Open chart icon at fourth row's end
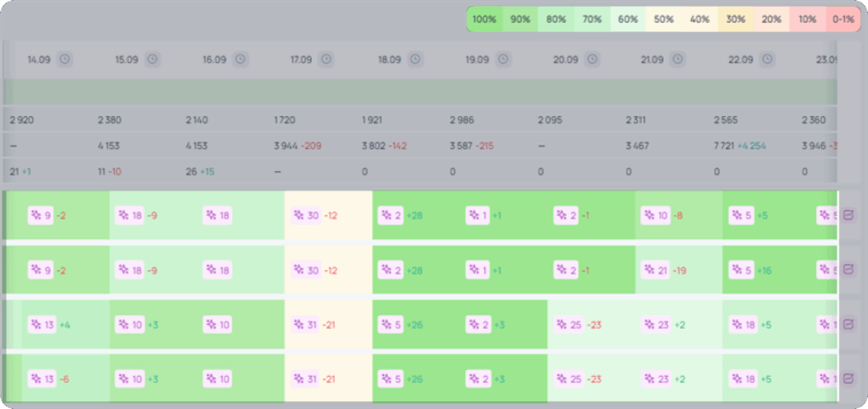This screenshot has width=868, height=409. pos(848,379)
